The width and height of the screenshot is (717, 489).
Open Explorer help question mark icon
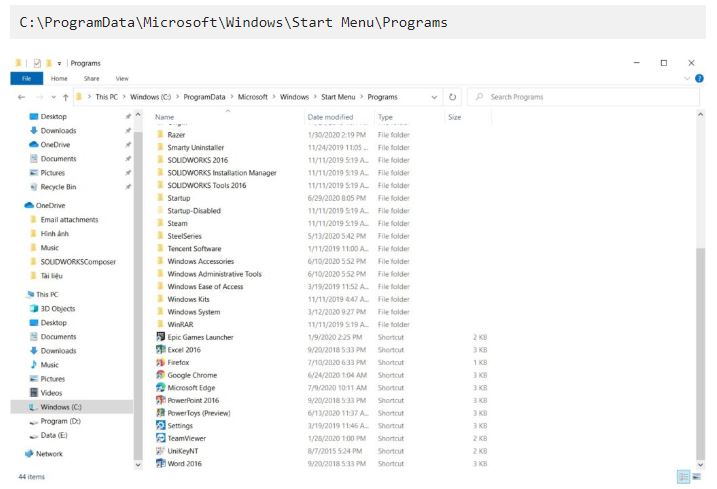pos(699,78)
